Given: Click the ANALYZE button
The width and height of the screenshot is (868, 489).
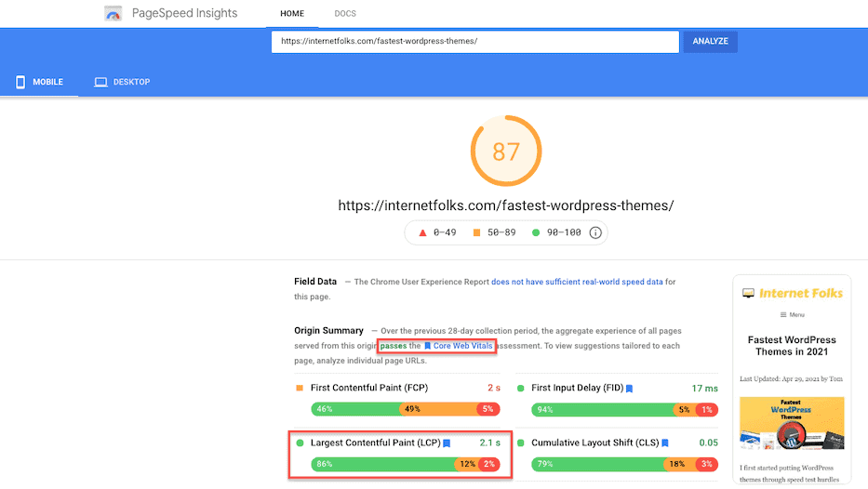Looking at the screenshot, I should click(x=710, y=42).
